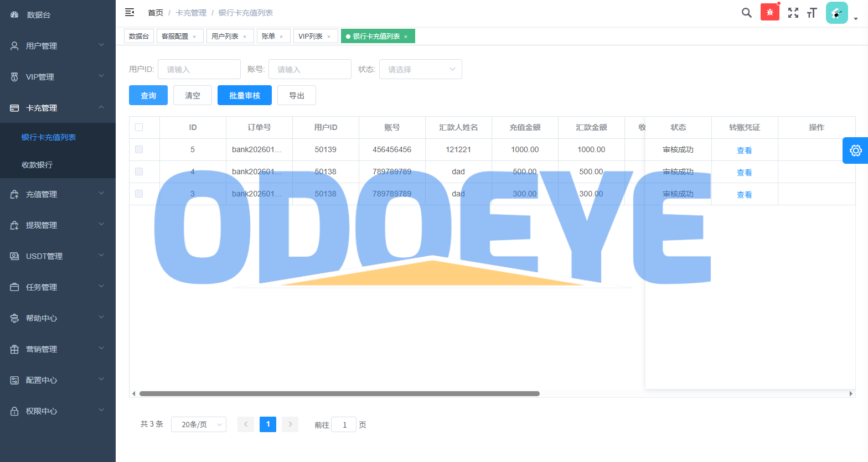The width and height of the screenshot is (868, 462).
Task: Focus the 用户ID input field
Action: pos(199,69)
